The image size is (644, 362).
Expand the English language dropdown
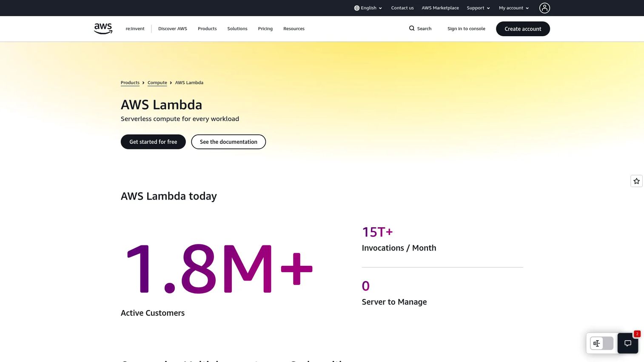[x=368, y=8]
